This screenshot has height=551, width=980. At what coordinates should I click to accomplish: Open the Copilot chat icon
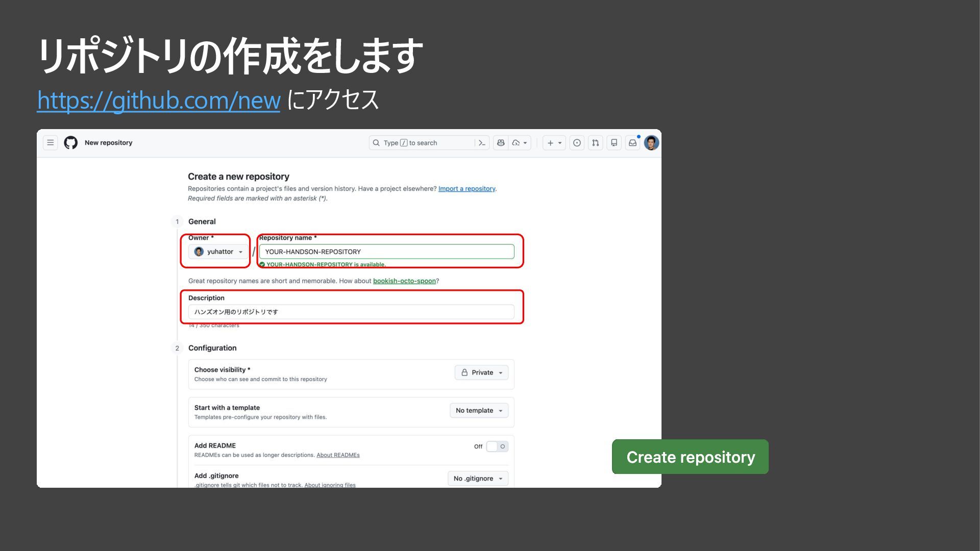(x=501, y=143)
